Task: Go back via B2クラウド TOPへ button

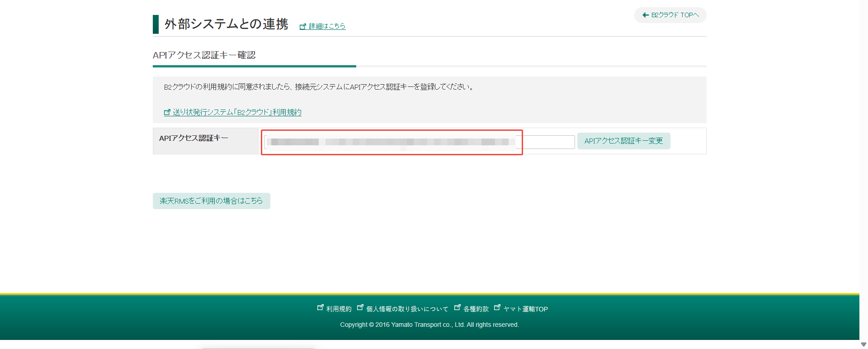Action: [x=670, y=15]
